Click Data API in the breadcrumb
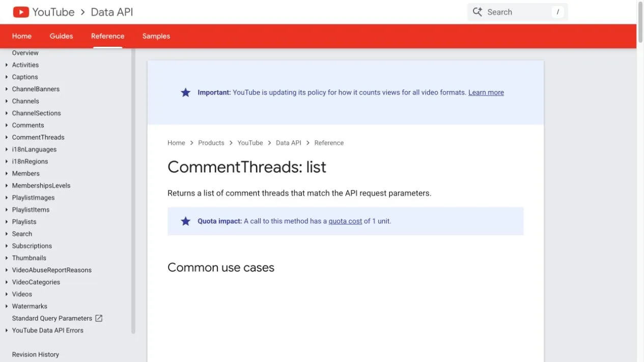This screenshot has width=644, height=362. click(x=289, y=143)
